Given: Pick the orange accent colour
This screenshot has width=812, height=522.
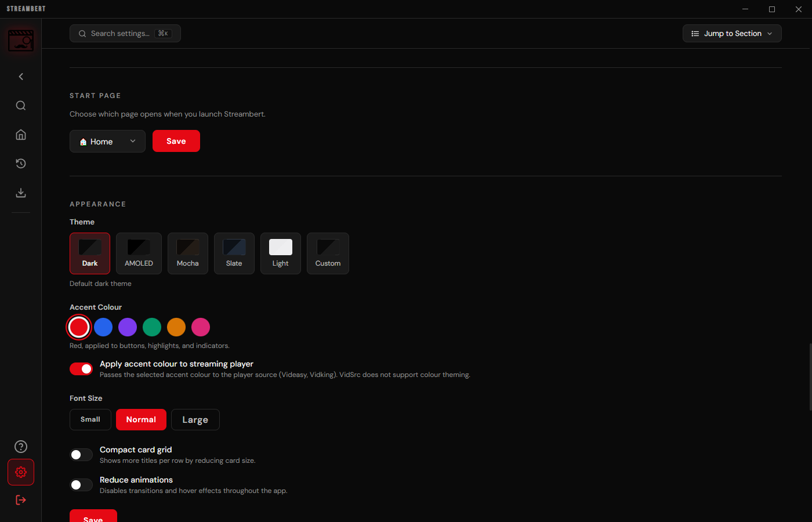Looking at the screenshot, I should click(176, 327).
